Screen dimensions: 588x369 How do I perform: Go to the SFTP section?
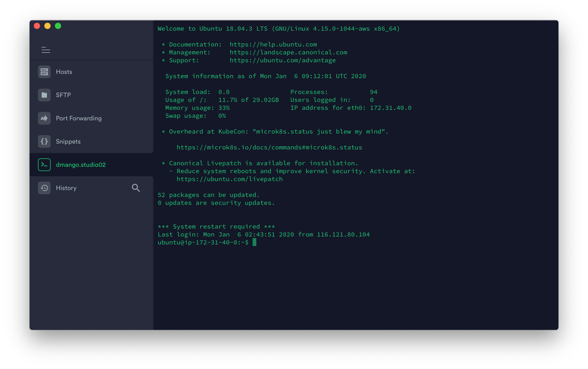(x=63, y=95)
